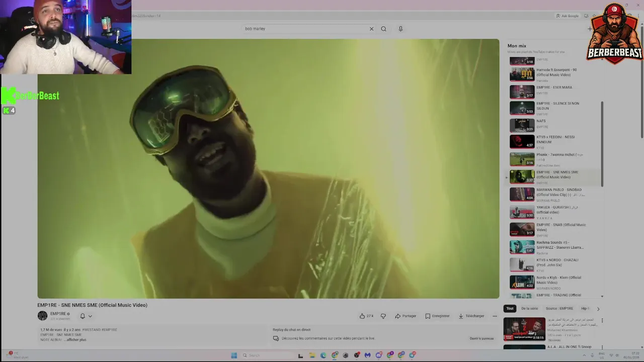Click the system tray microphone icon
Screen dimensions: 644x362
tap(592, 355)
